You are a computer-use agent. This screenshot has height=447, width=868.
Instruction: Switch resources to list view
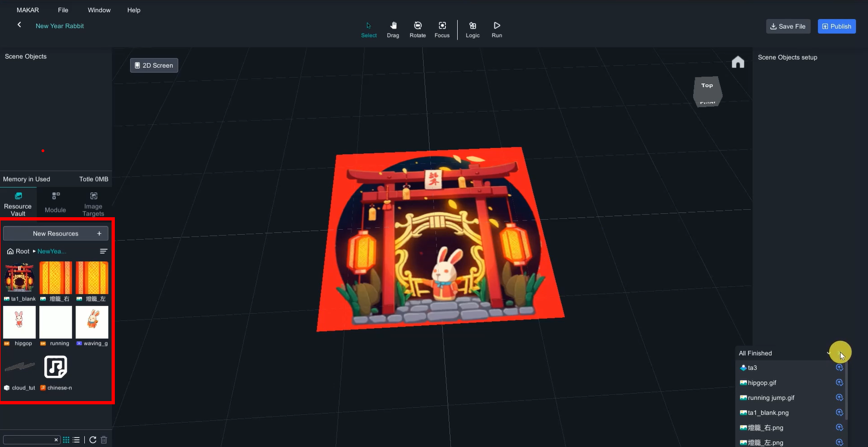[77, 440]
